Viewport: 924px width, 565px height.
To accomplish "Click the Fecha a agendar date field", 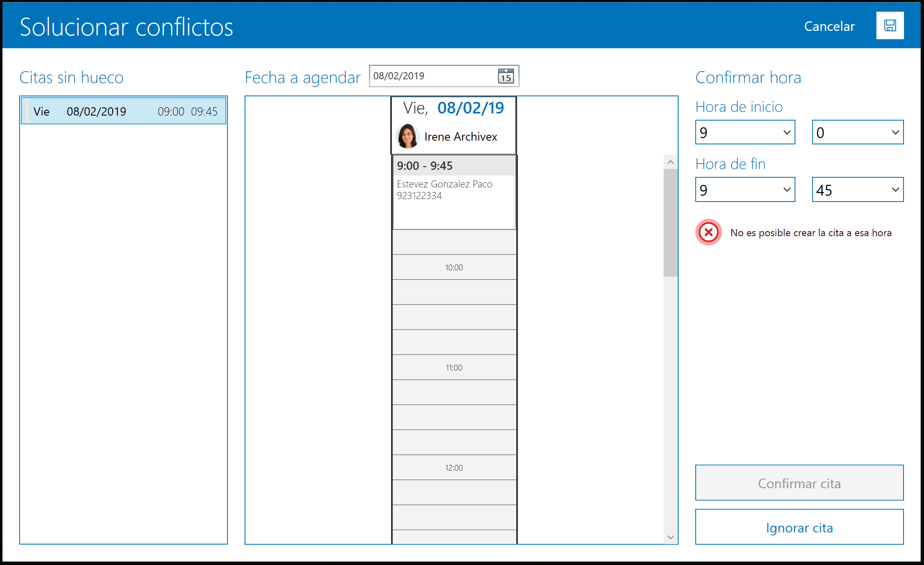I will coord(432,76).
